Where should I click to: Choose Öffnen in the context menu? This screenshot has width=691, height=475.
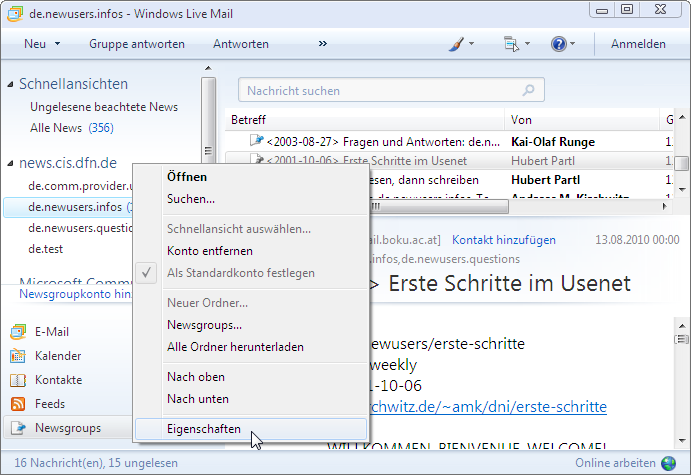[x=251, y=177]
